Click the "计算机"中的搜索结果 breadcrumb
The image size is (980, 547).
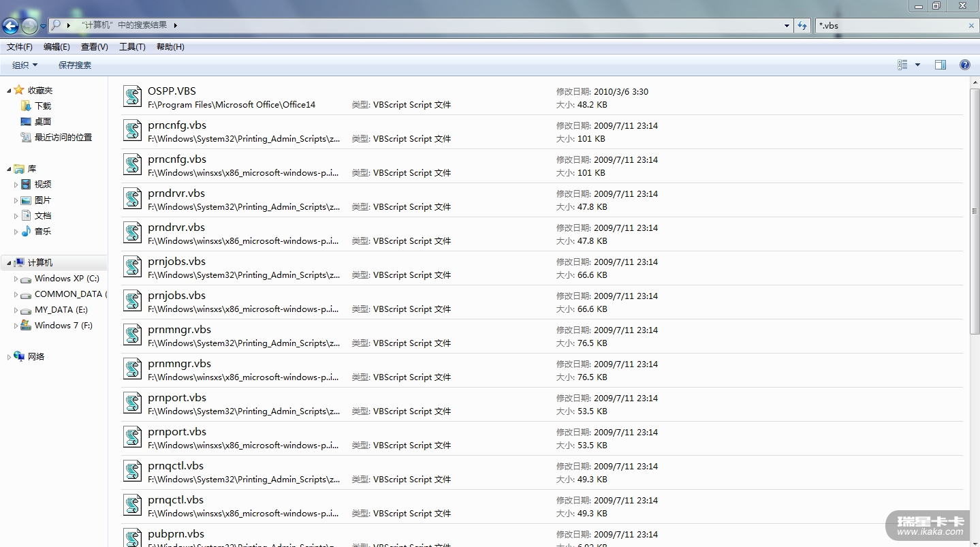pos(123,25)
